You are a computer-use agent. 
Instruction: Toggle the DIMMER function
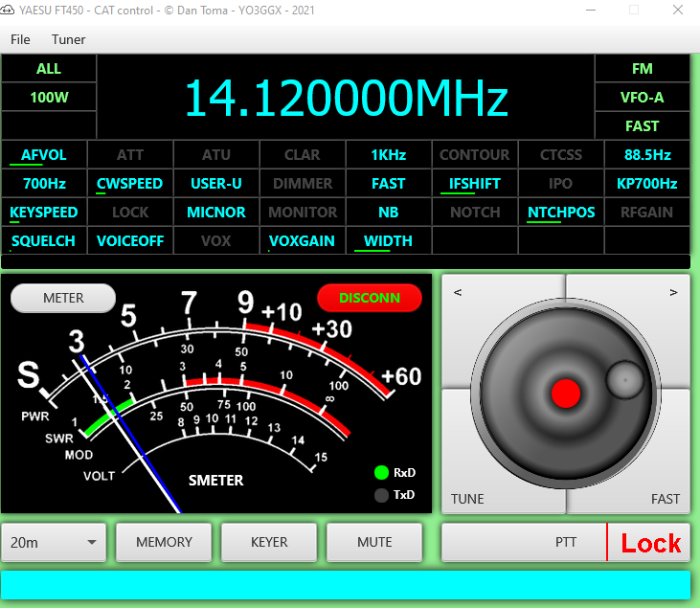(x=303, y=184)
